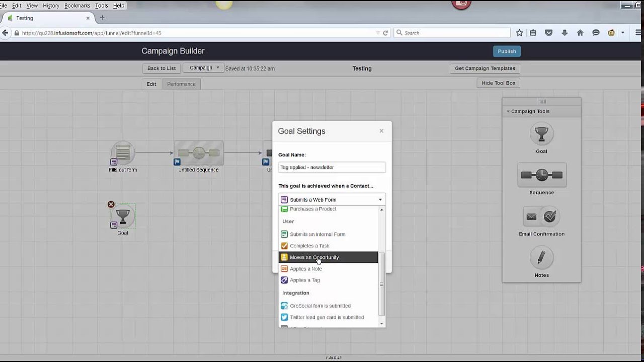Click the dropdown list scroll-down arrow

pos(381,323)
